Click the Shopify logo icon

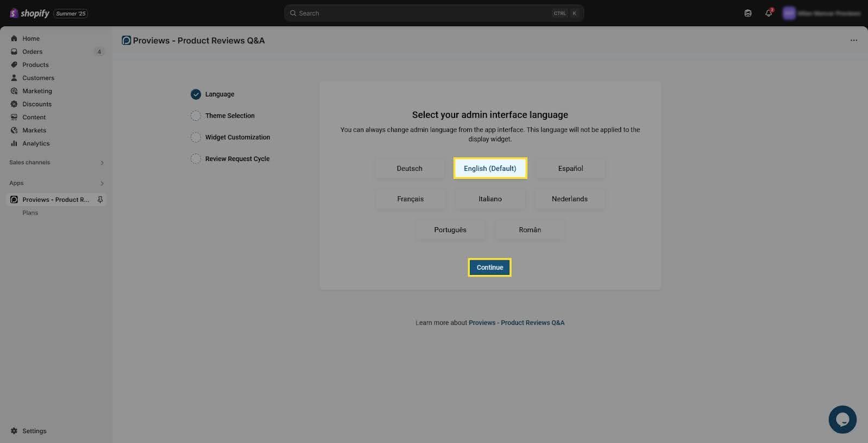point(14,13)
